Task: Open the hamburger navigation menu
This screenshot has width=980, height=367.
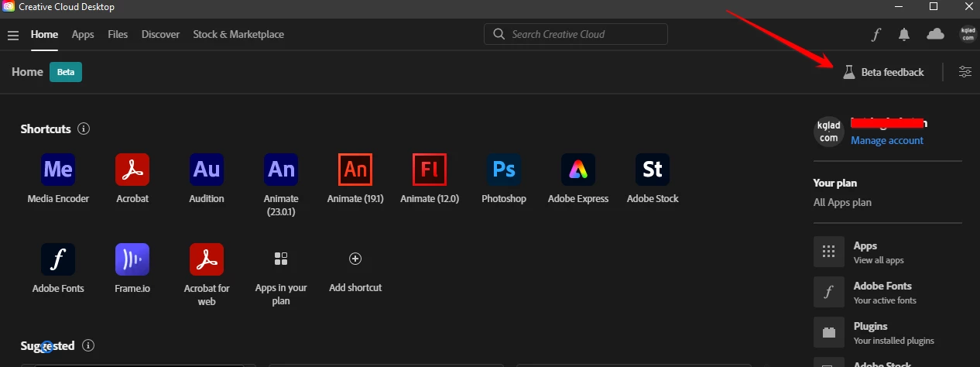Action: coord(13,35)
